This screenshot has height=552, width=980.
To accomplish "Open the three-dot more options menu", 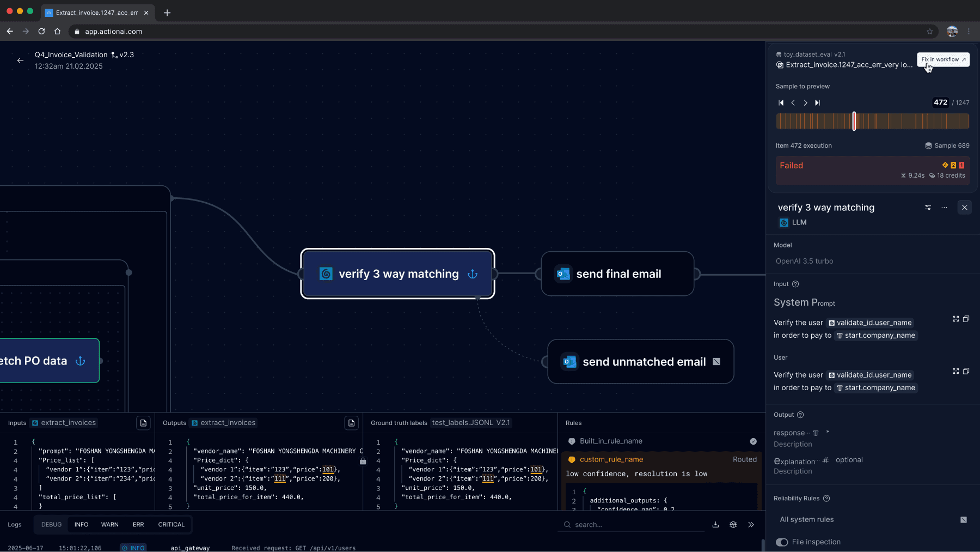I will (944, 208).
